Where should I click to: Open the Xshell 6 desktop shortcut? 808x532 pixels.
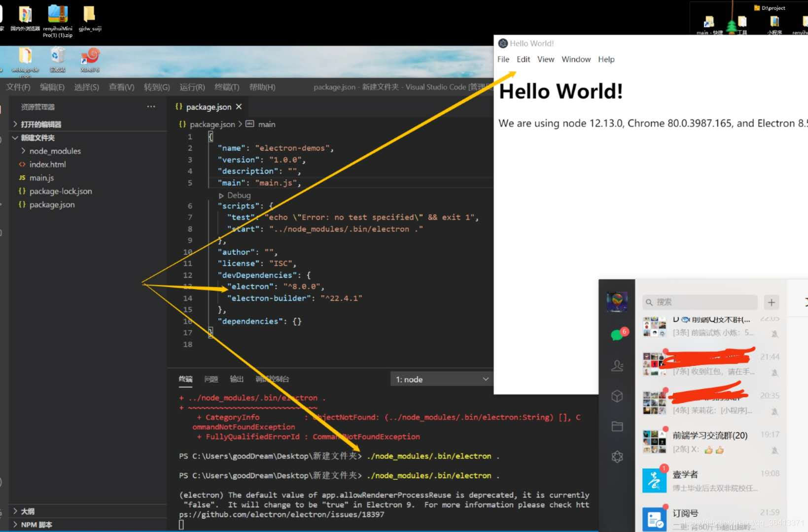(90, 60)
